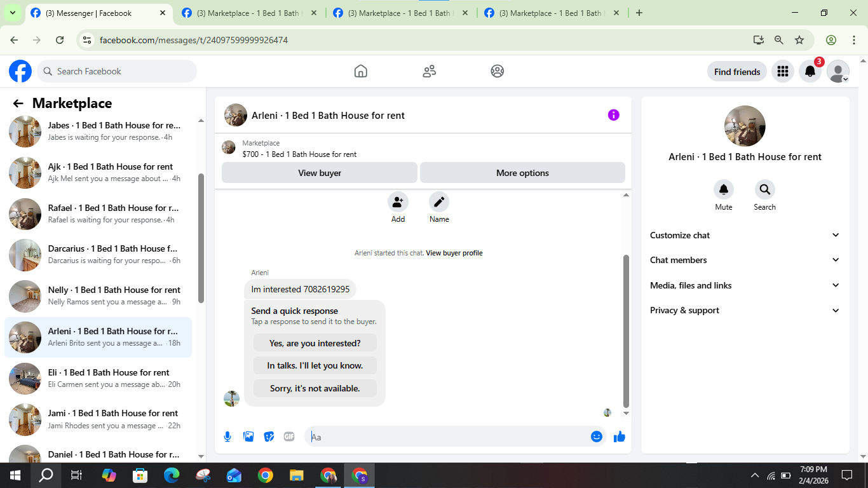Open Windows Start menu
This screenshot has width=868, height=488.
click(15, 475)
